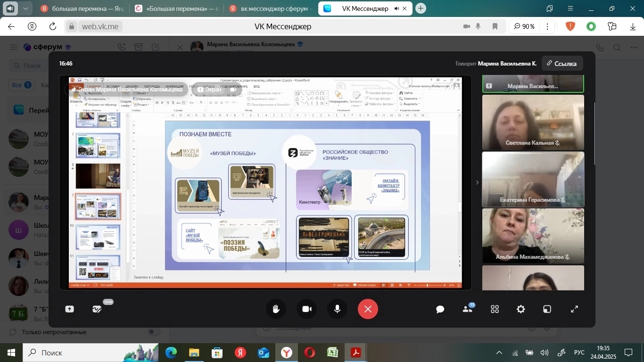644x362 pixels.
Task: Switch the call grid layout
Action: point(495,309)
